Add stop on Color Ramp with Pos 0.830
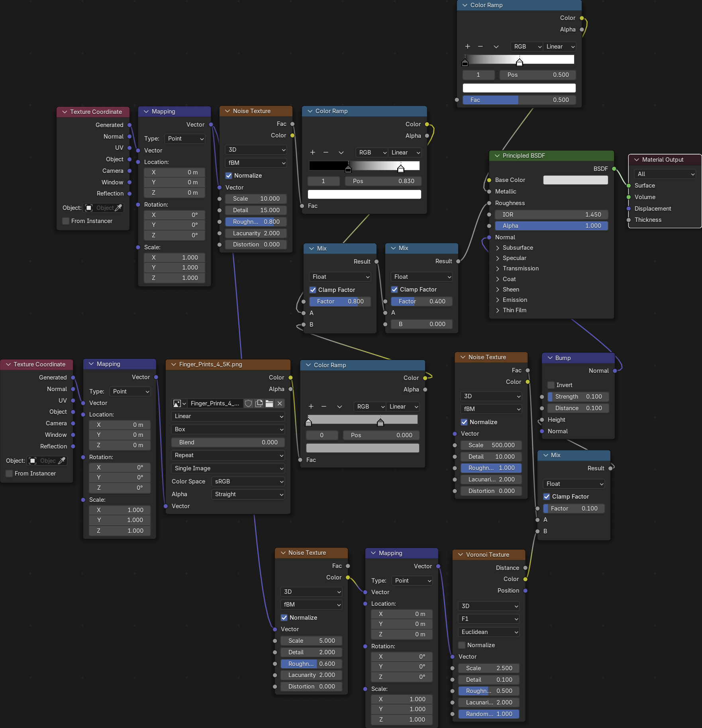 [x=313, y=153]
